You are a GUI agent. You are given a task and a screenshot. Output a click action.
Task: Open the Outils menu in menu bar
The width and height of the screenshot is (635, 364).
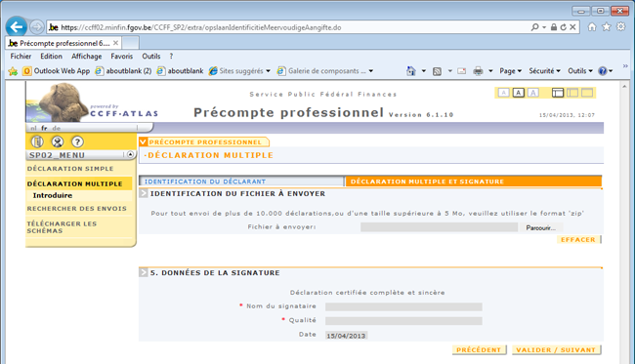click(x=151, y=57)
